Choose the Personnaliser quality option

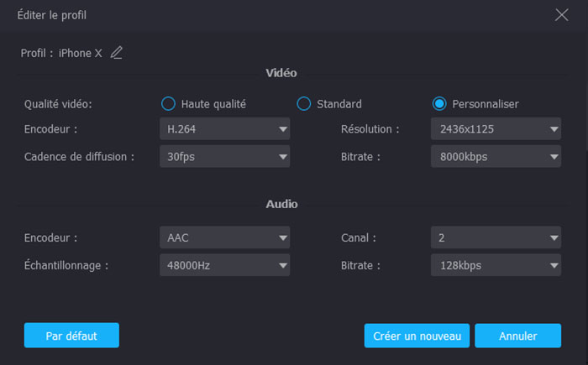coord(439,104)
